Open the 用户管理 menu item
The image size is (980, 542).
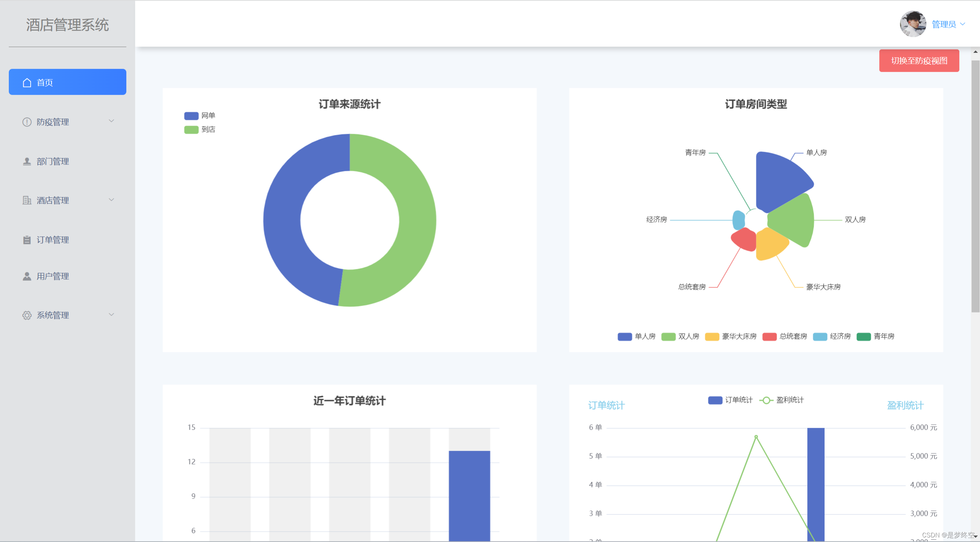click(67, 276)
